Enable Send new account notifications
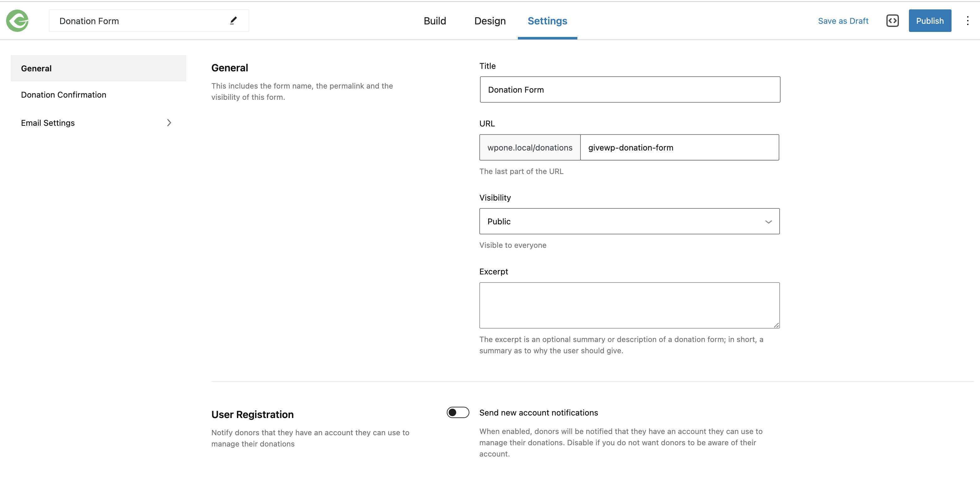Screen dimensions: 980x480 [x=458, y=412]
